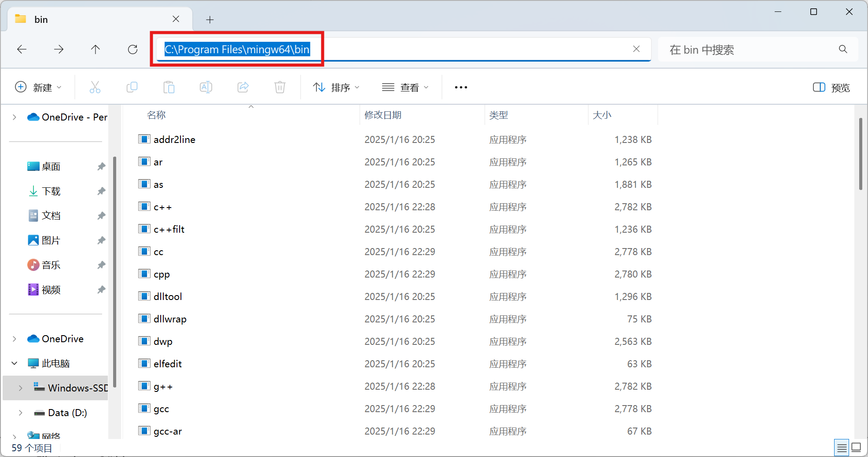Delete the selected item
This screenshot has width=868, height=457.
pos(280,87)
